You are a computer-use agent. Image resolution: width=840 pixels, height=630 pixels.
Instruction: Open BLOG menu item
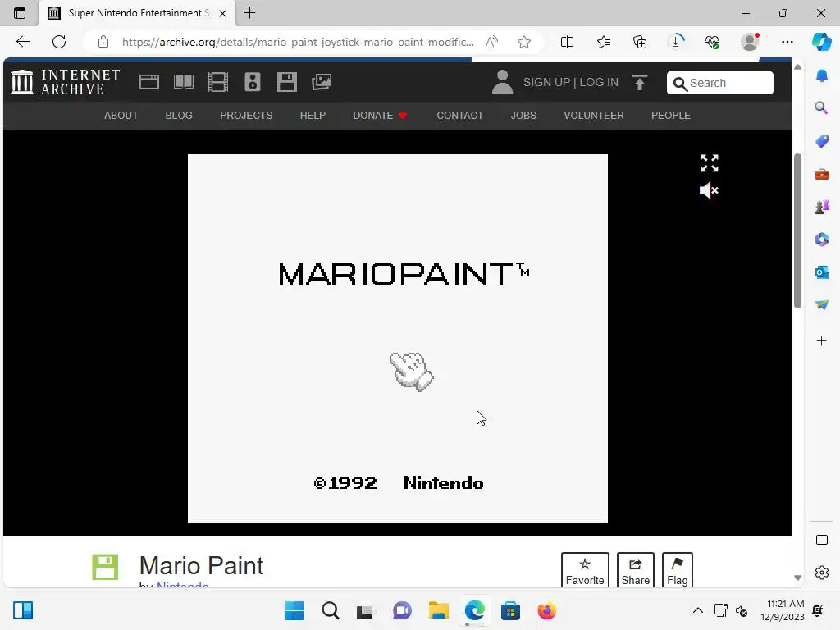pos(179,115)
